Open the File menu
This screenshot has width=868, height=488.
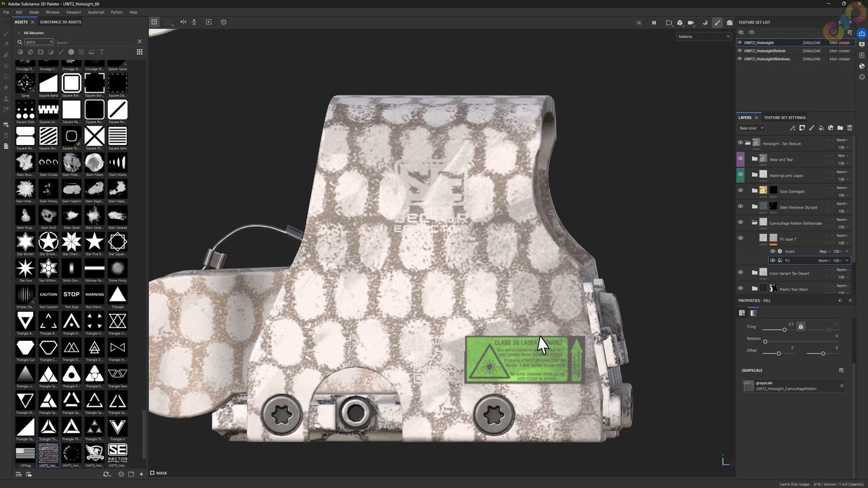(6, 12)
